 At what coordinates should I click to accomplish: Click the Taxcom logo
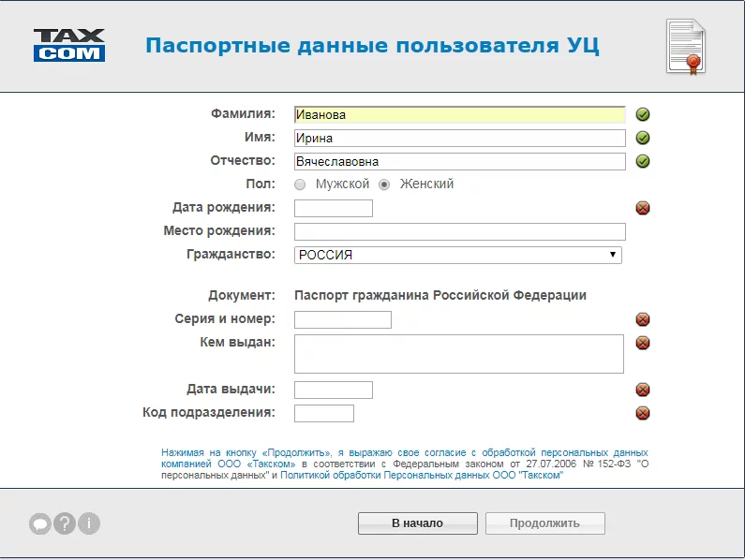tap(69, 45)
